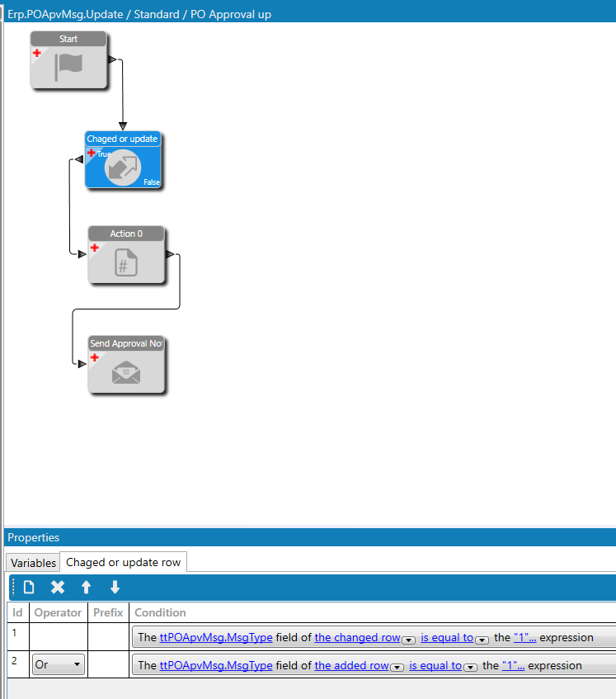Click the Action 0 title label
Image resolution: width=616 pixels, height=699 pixels.
126,234
